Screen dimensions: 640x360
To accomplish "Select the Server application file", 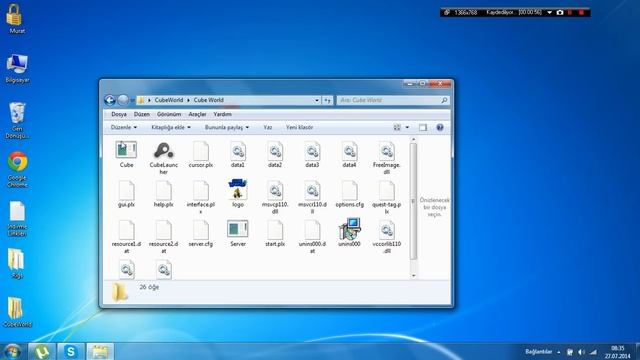I will [x=238, y=233].
